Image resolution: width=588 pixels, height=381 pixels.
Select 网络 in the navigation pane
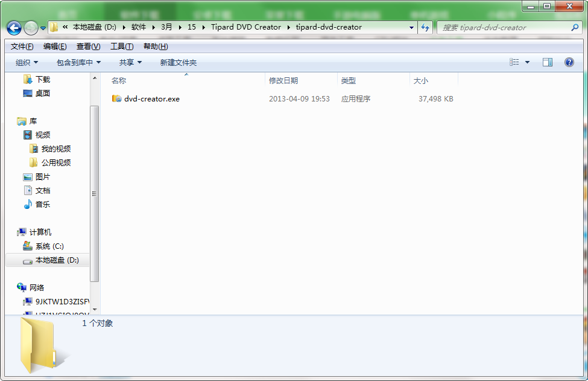click(x=37, y=288)
